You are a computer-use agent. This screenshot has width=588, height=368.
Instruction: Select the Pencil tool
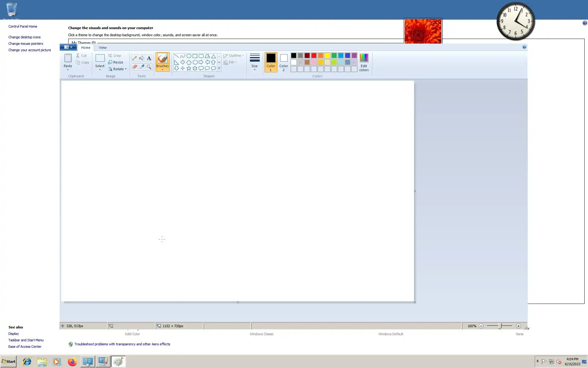[134, 58]
